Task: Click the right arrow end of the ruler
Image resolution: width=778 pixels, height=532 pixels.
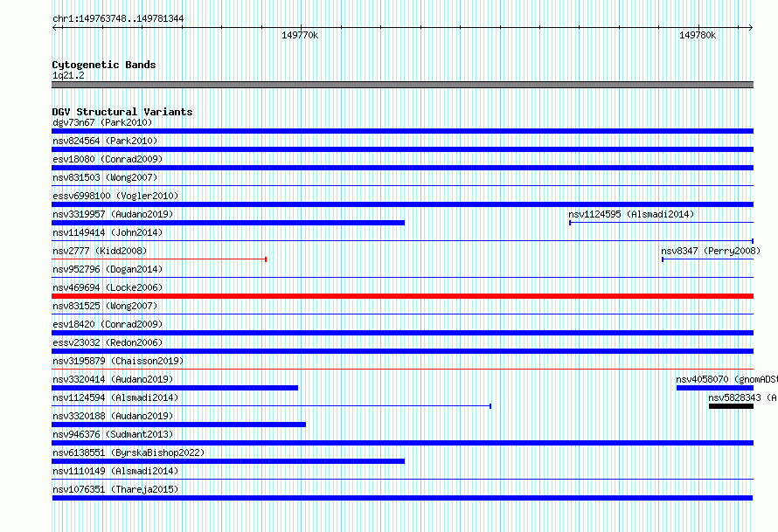Action: coord(750,27)
